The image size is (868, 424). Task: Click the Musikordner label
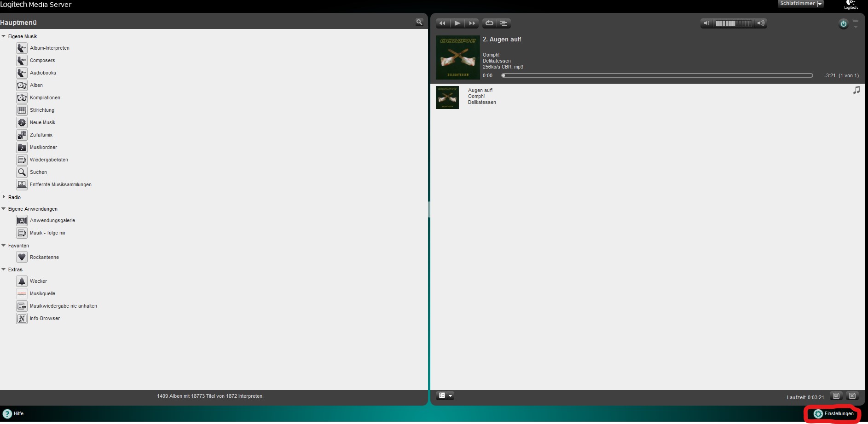pyautogui.click(x=43, y=147)
